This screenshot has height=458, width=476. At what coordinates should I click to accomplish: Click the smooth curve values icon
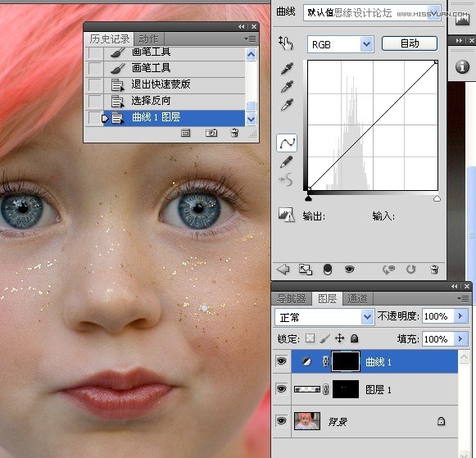coord(286,179)
